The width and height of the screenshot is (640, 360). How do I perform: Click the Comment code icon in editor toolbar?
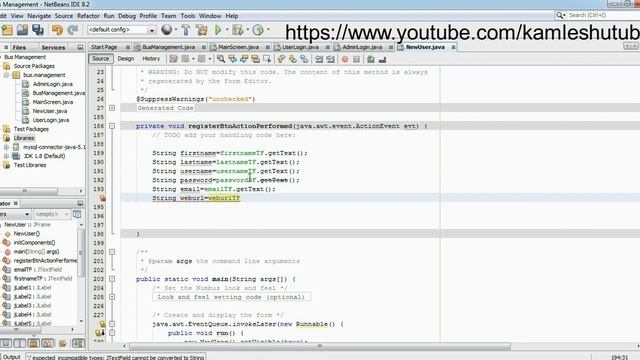click(371, 59)
